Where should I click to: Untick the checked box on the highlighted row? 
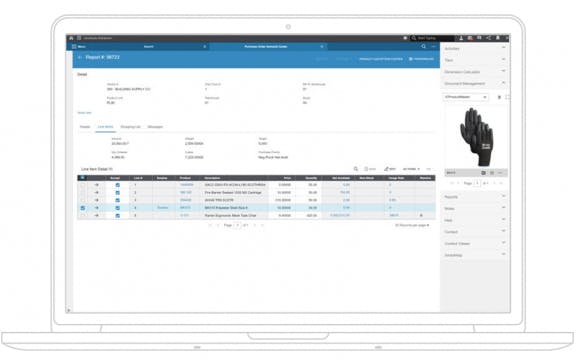pos(83,208)
